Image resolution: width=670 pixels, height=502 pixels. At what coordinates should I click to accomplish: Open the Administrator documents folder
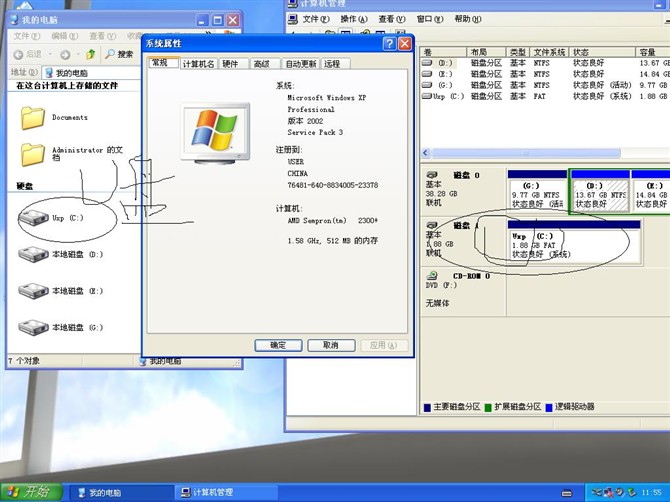[x=35, y=154]
